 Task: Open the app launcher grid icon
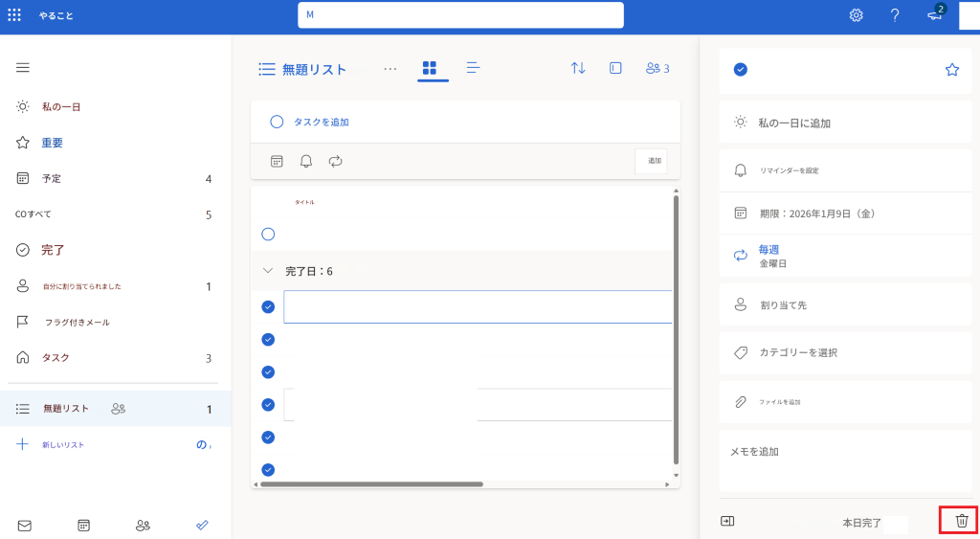(14, 15)
